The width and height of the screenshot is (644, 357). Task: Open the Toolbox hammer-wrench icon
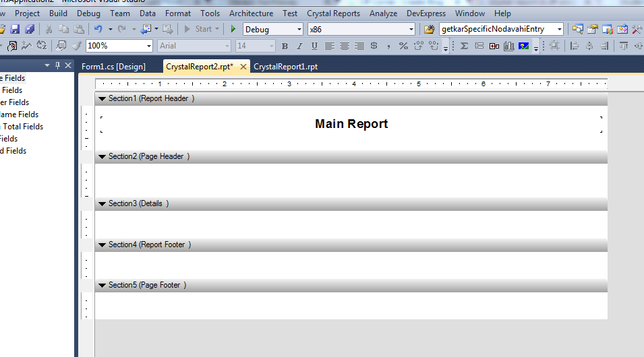637,29
